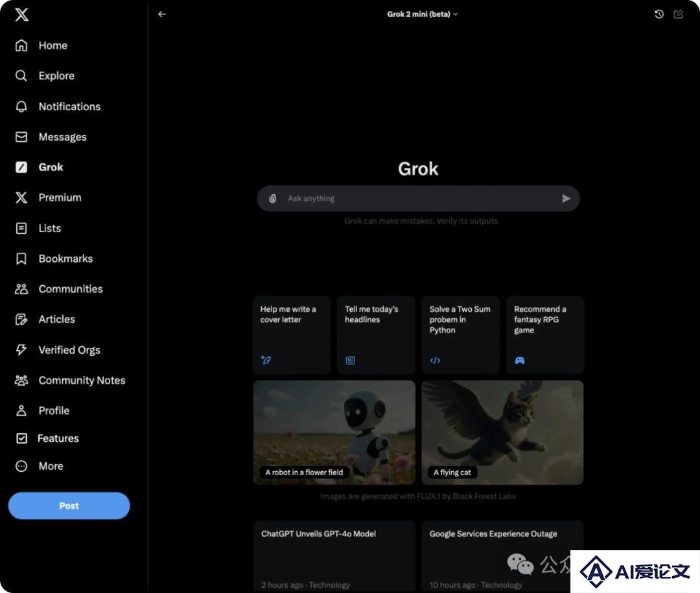Open "Google Services Experience Outage" news card

pyautogui.click(x=503, y=557)
